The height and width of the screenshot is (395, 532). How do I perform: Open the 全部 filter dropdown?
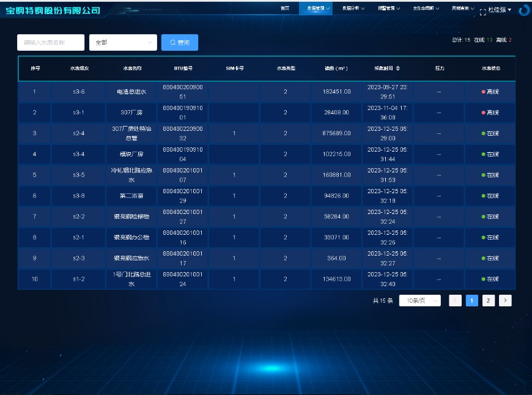coord(123,42)
